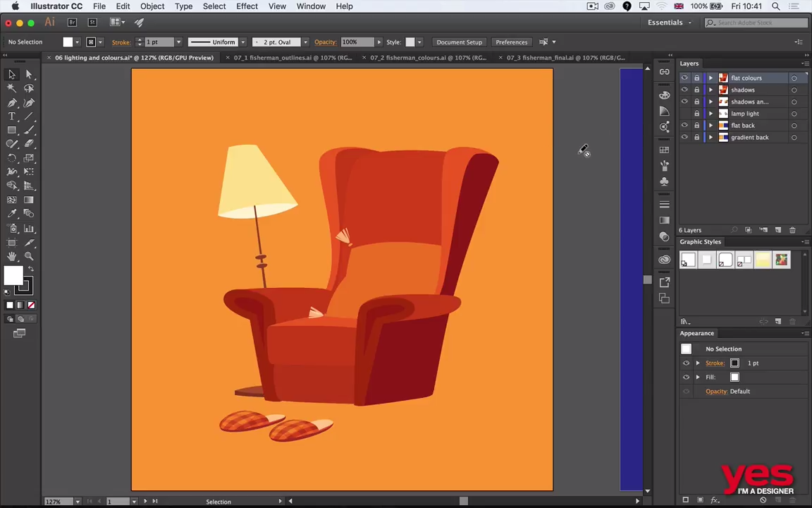The width and height of the screenshot is (812, 508).
Task: Select the Rectangle tool
Action: click(11, 130)
